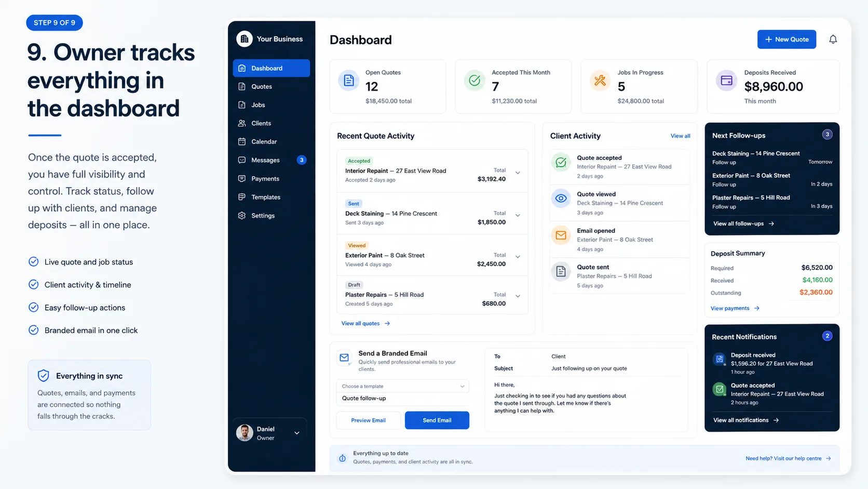Select the Deck Staining follow-up due Tomorrow
The image size is (868, 489).
772,157
